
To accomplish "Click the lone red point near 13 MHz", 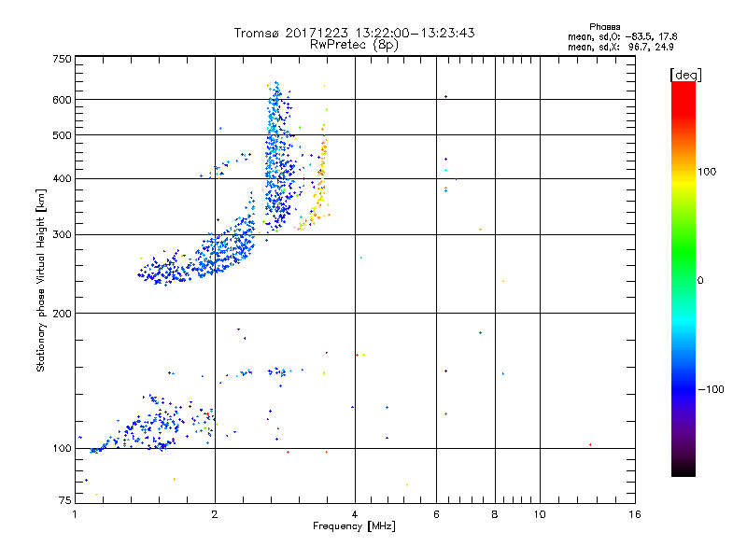I will pos(590,445).
